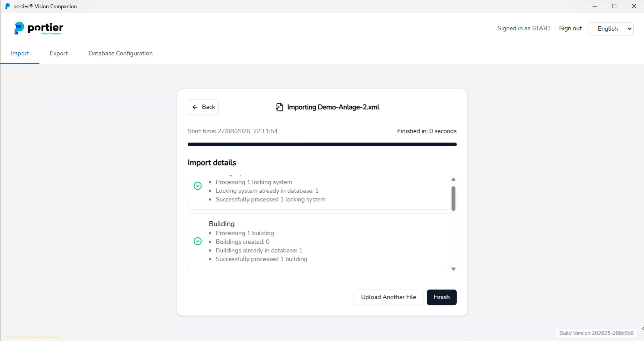Image resolution: width=644 pixels, height=341 pixels.
Task: Click the 'Importing Demo-Anlage-2.xml' title
Action: [x=333, y=107]
